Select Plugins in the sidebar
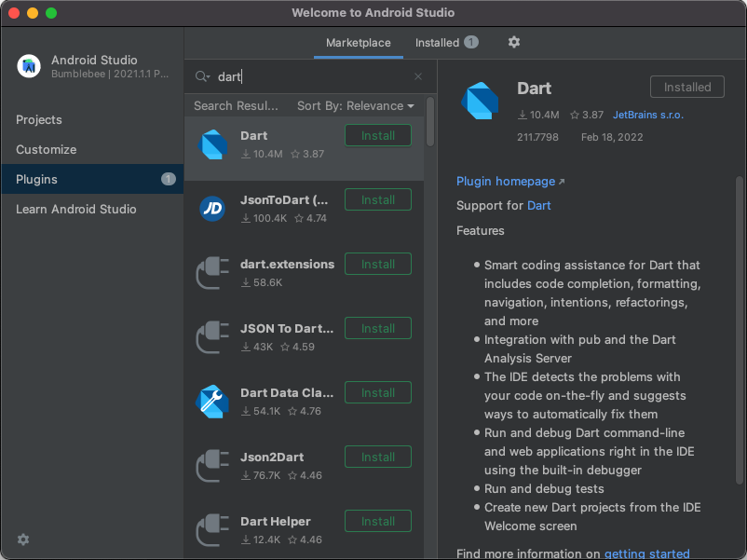 92,179
